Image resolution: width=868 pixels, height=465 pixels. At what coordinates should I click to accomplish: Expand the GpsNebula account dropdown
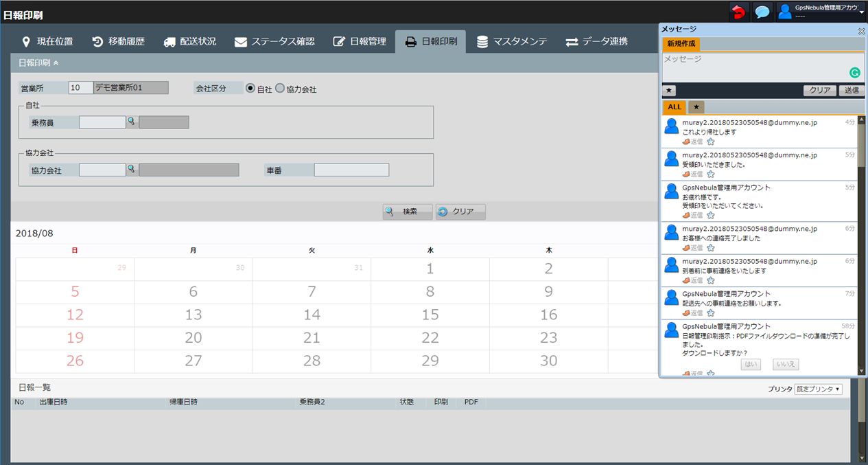click(x=861, y=12)
